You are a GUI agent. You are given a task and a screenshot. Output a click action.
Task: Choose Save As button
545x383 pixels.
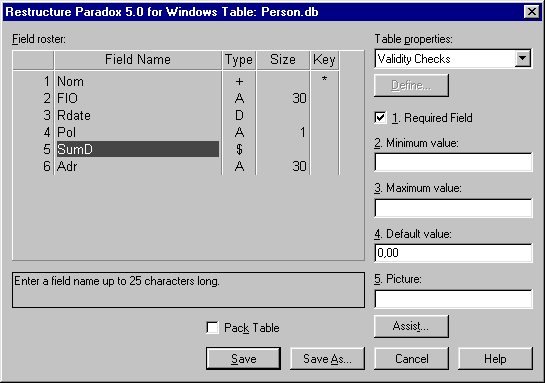tap(327, 358)
